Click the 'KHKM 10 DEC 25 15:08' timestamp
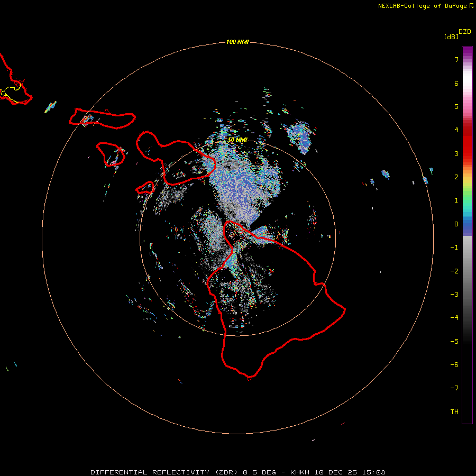 click(337, 472)
